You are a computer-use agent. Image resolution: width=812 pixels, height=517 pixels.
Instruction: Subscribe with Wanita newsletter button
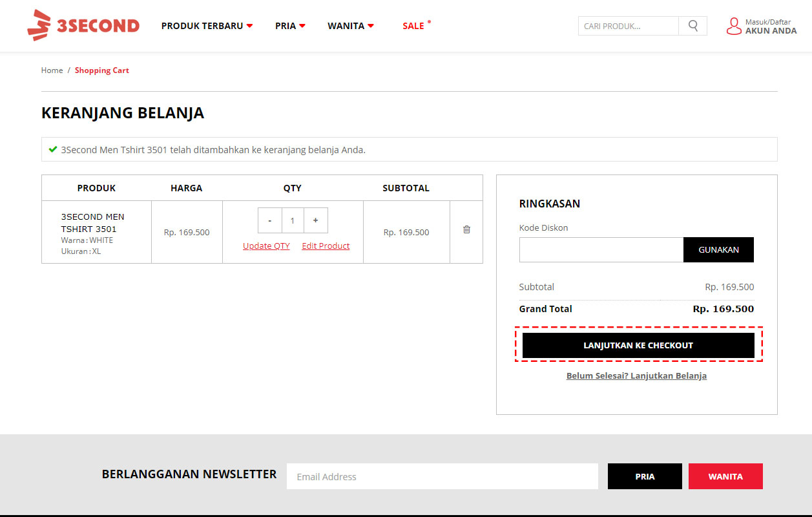(x=725, y=476)
